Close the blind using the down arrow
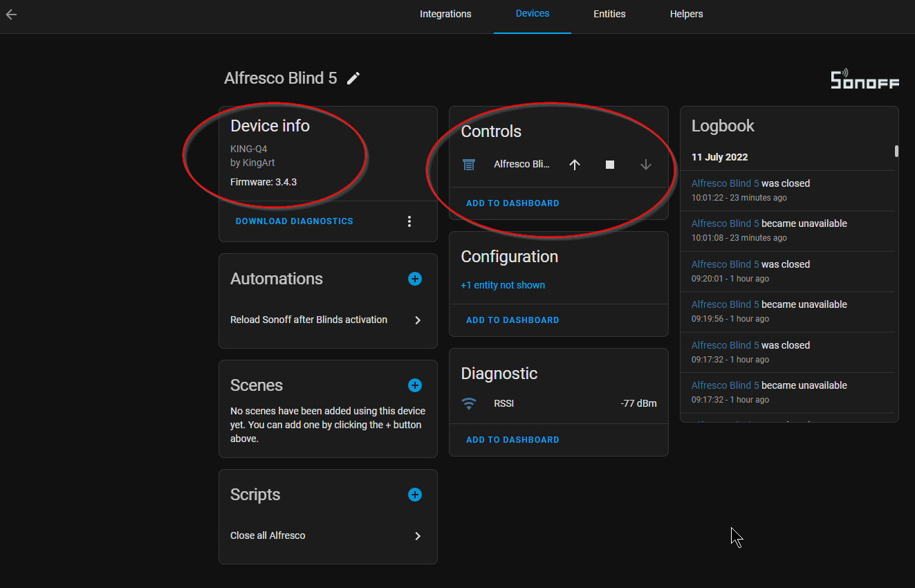This screenshot has height=588, width=915. pos(645,165)
